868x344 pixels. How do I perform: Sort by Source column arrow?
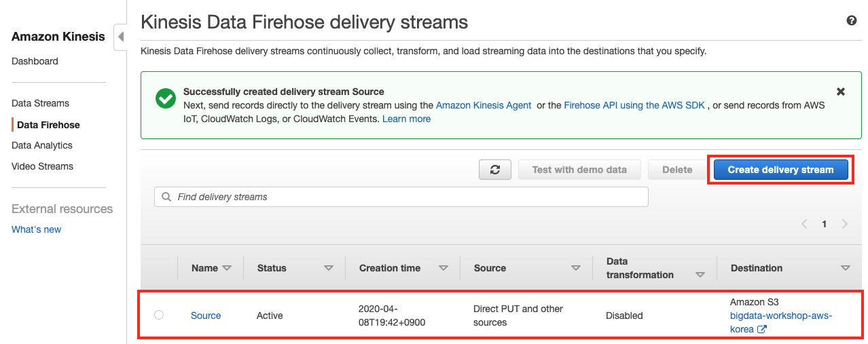(576, 268)
